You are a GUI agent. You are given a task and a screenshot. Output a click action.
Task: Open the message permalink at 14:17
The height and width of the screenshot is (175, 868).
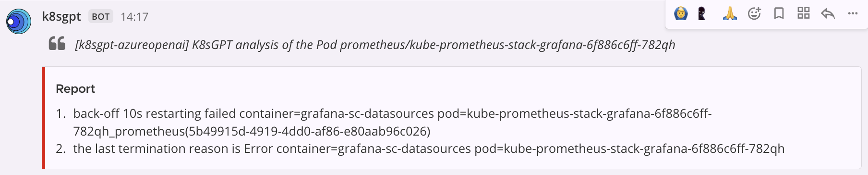point(134,17)
